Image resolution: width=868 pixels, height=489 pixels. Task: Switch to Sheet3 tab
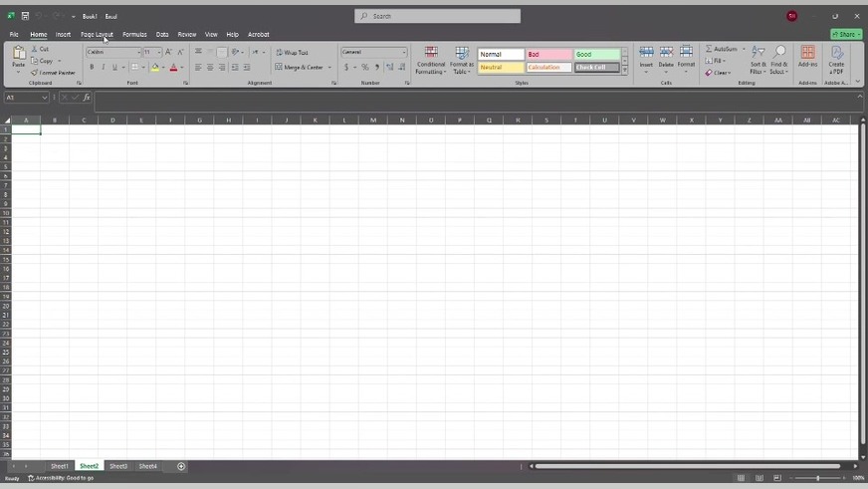click(117, 466)
